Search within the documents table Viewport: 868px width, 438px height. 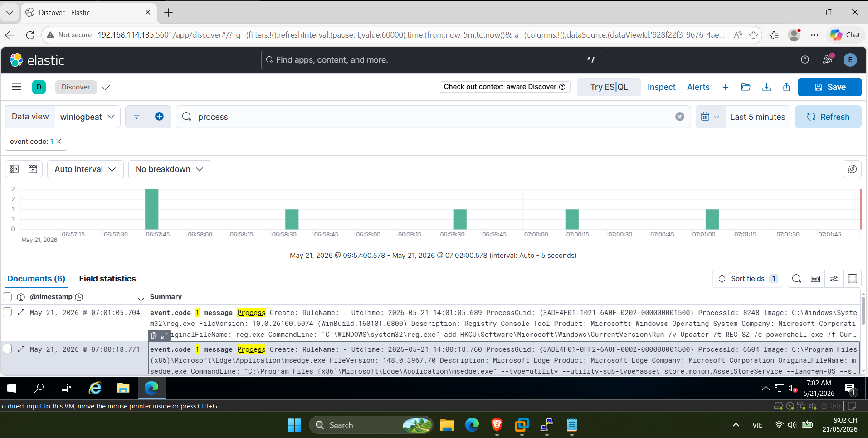pyautogui.click(x=796, y=279)
